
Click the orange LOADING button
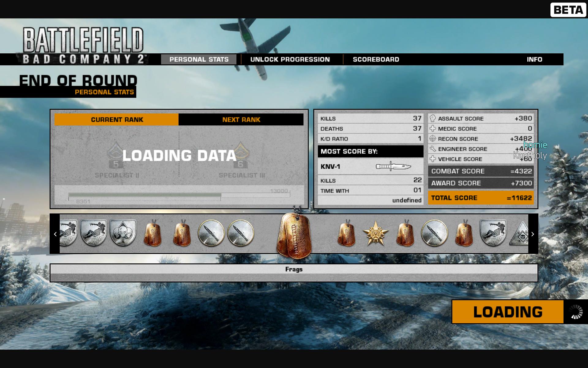[x=508, y=312]
